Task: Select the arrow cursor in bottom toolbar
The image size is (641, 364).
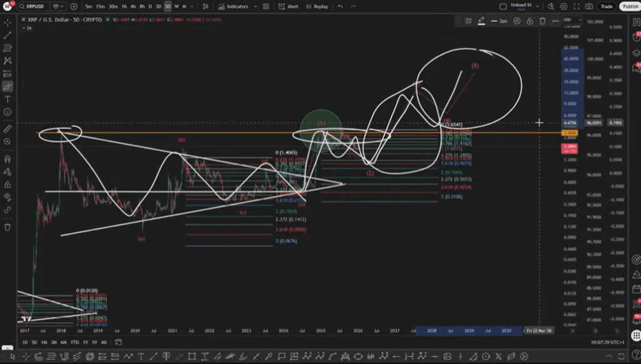Action: tap(13, 356)
